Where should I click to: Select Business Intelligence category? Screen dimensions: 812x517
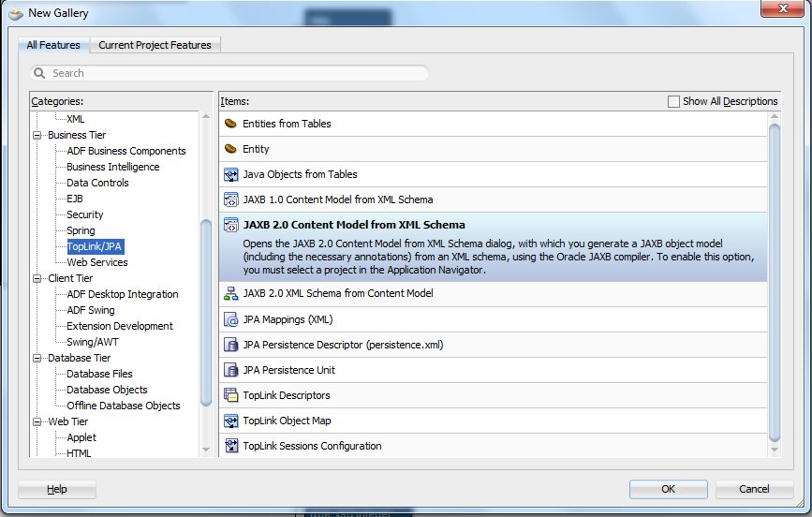coord(113,167)
